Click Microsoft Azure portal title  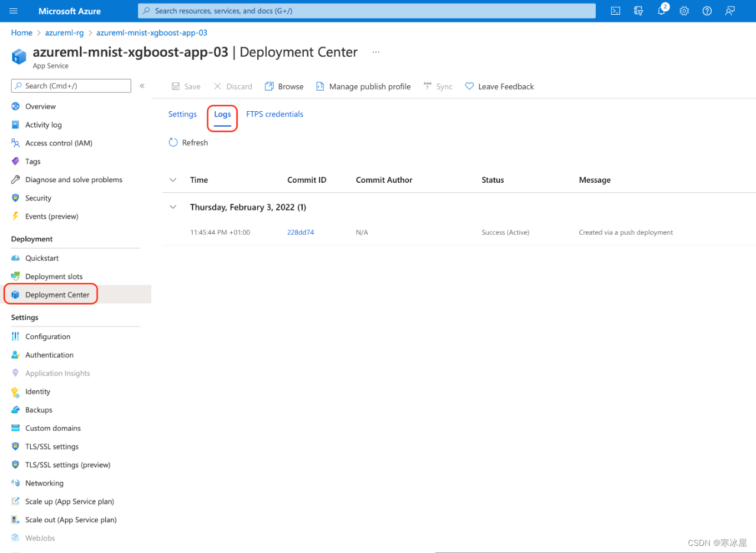(70, 11)
